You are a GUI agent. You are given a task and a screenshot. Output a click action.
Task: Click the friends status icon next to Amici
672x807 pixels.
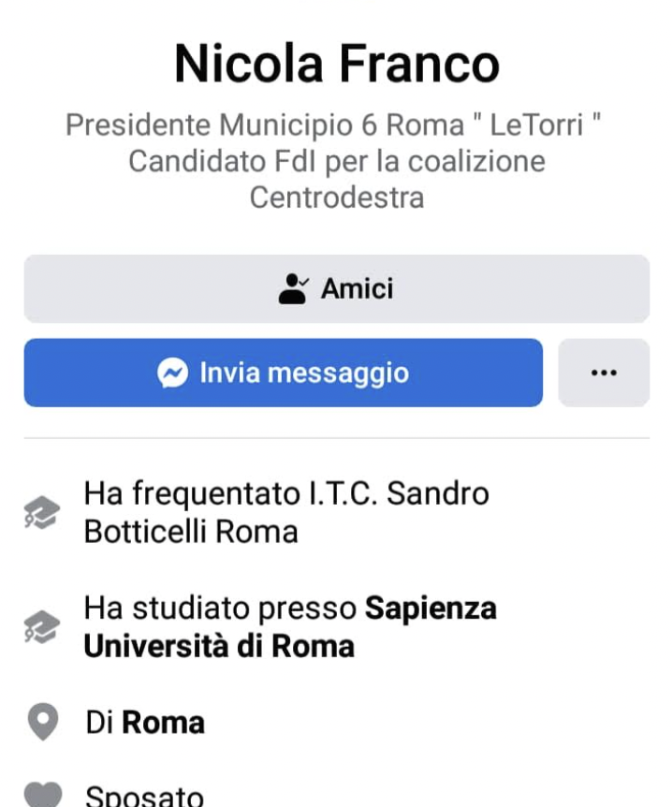click(293, 286)
